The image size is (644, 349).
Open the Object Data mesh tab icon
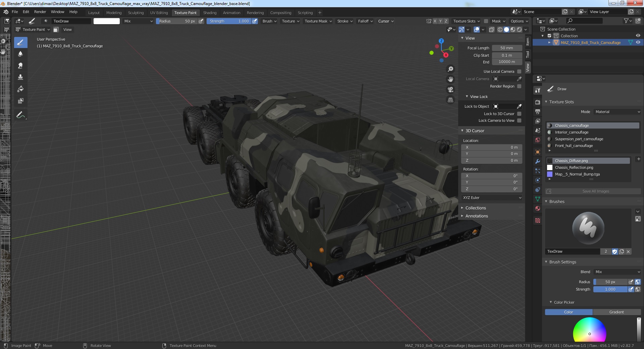pos(538,199)
